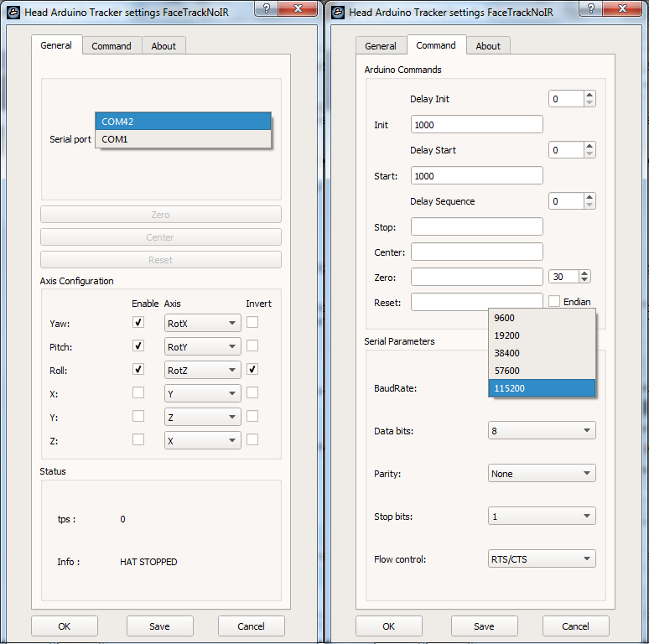The image size is (649, 644).
Task: Open the Parity dropdown
Action: pos(542,473)
